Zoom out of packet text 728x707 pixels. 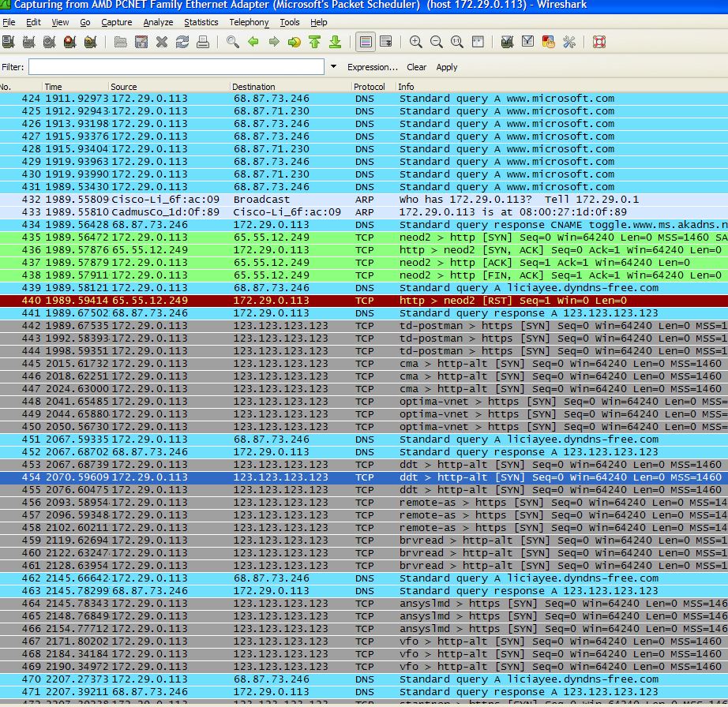(x=437, y=43)
